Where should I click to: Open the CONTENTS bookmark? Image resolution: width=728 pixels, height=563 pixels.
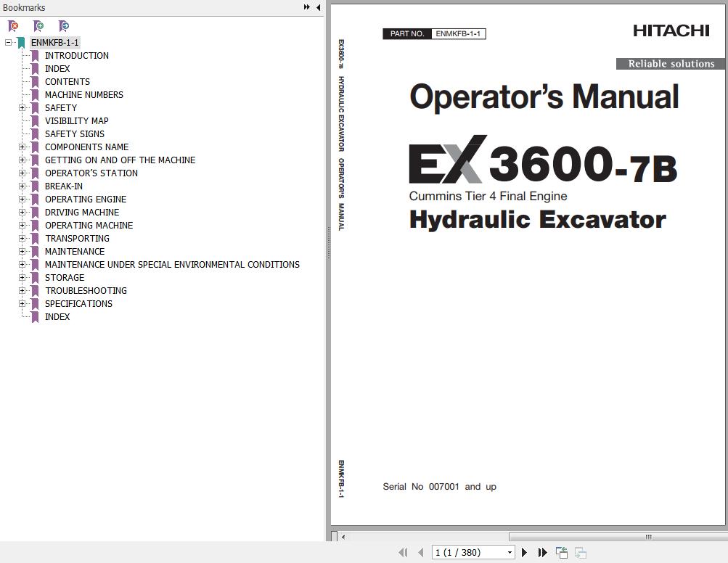pyautogui.click(x=68, y=82)
